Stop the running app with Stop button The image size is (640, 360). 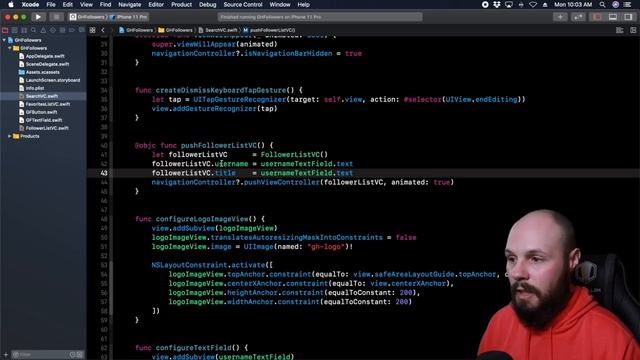pos(56,17)
